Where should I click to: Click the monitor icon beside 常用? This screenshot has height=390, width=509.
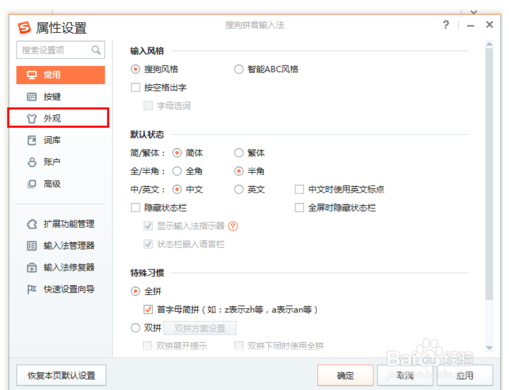coord(32,75)
